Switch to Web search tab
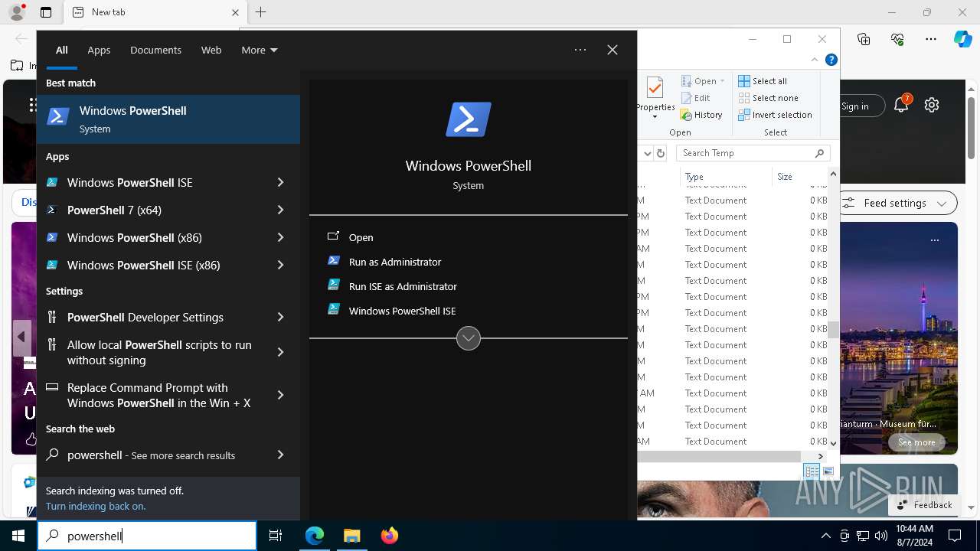980x551 pixels. (211, 50)
